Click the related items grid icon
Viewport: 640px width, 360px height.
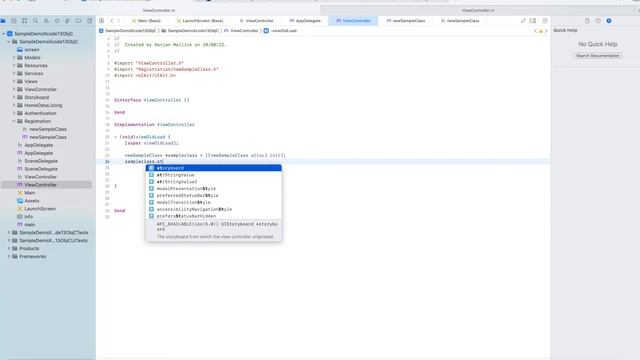(x=102, y=20)
